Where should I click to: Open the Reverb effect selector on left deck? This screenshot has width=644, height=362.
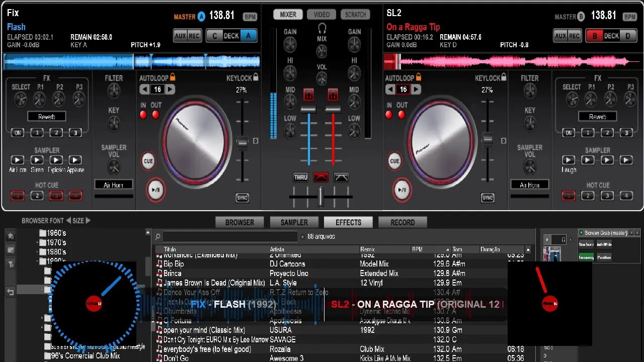(x=46, y=117)
